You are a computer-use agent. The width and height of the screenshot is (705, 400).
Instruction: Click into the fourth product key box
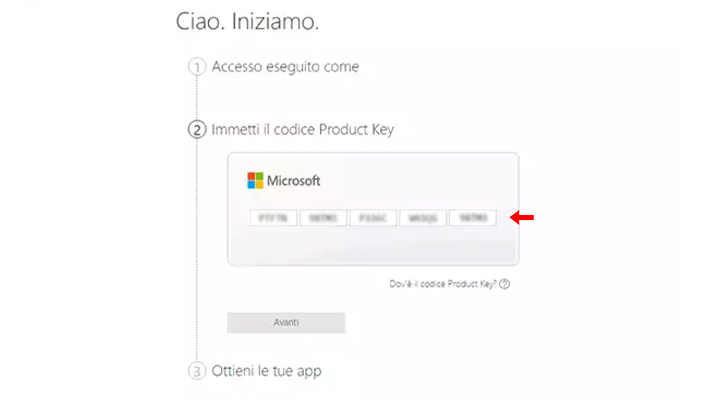pos(423,217)
